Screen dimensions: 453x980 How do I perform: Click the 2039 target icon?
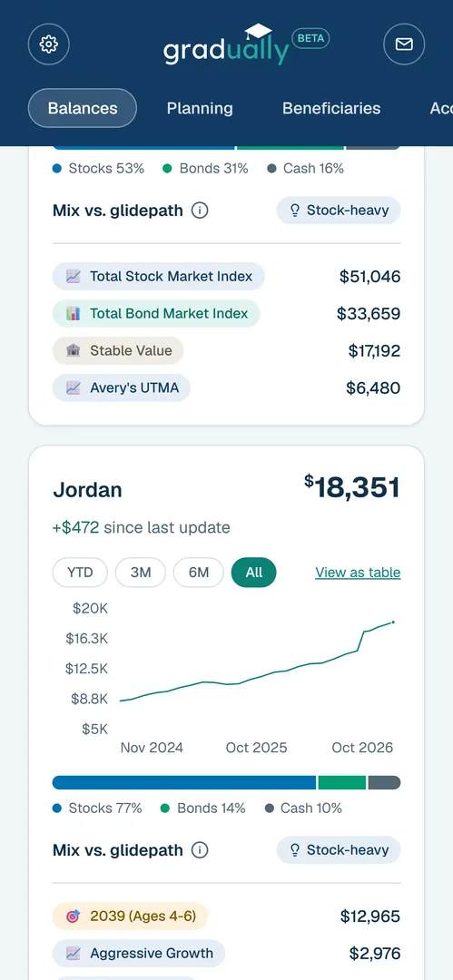[74, 916]
